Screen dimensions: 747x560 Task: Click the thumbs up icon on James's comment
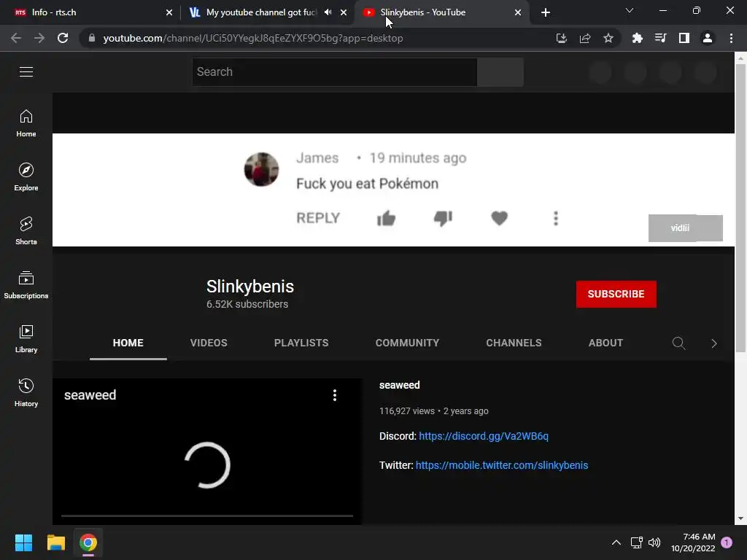pyautogui.click(x=386, y=218)
